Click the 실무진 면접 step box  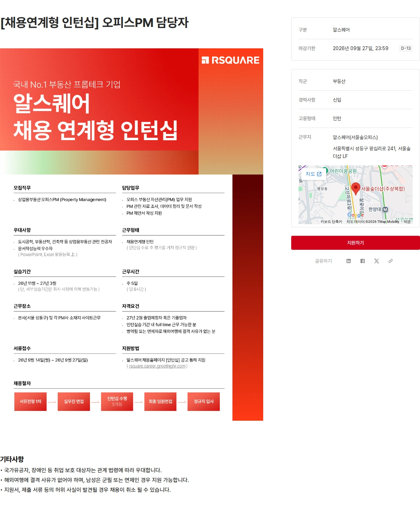tap(74, 401)
